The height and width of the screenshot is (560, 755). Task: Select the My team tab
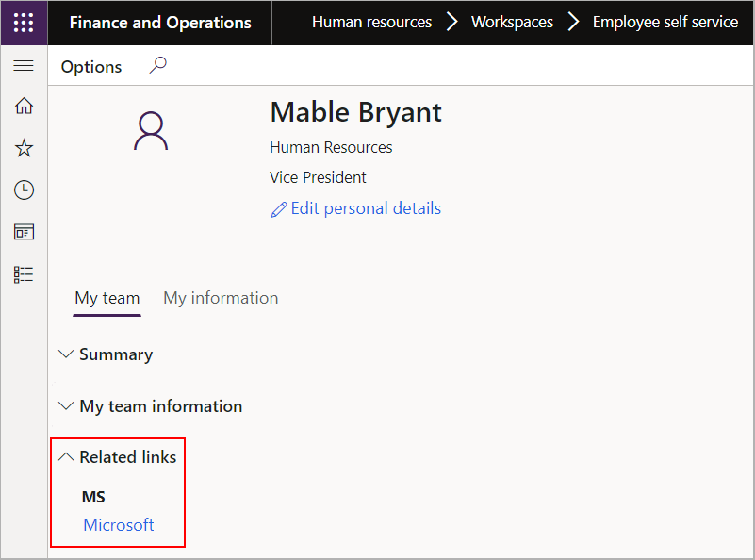coord(107,298)
